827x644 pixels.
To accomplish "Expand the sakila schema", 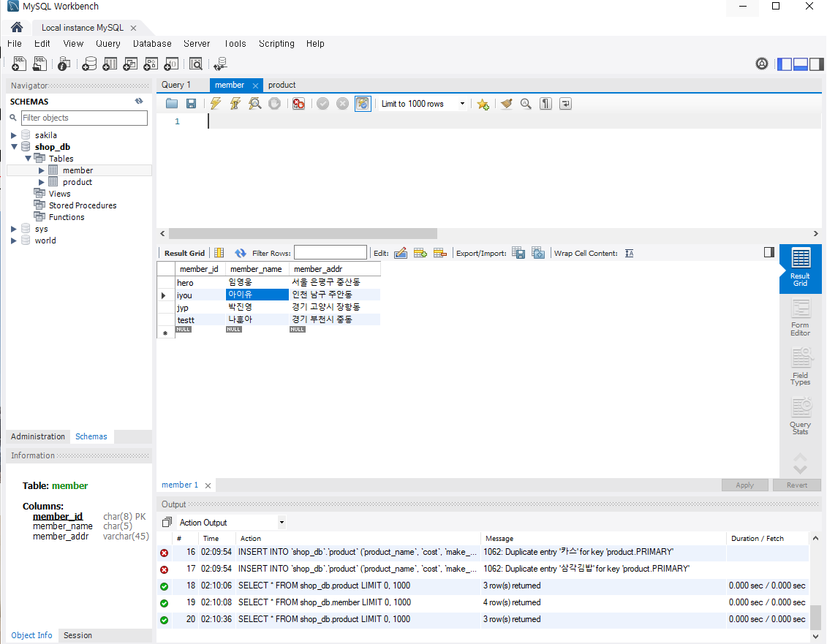I will point(14,135).
